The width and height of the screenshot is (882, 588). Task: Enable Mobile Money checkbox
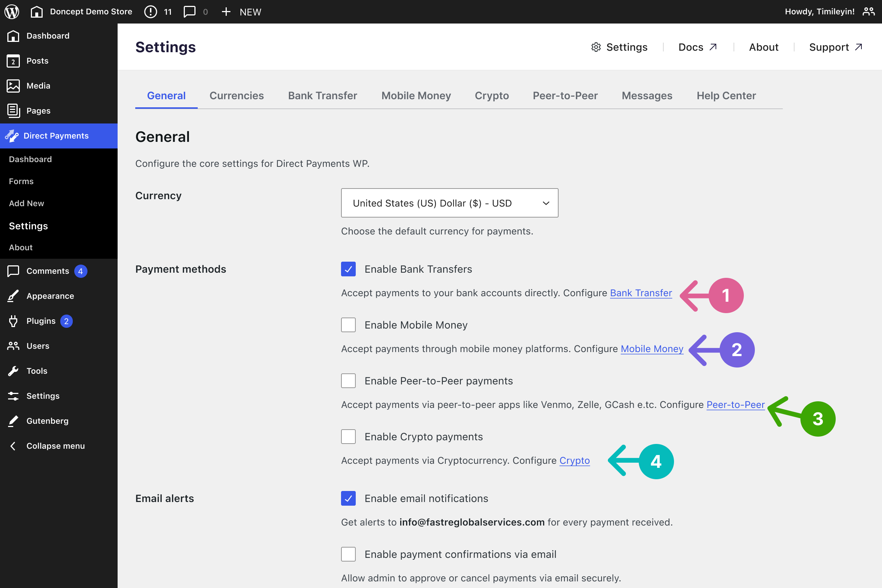pos(348,325)
